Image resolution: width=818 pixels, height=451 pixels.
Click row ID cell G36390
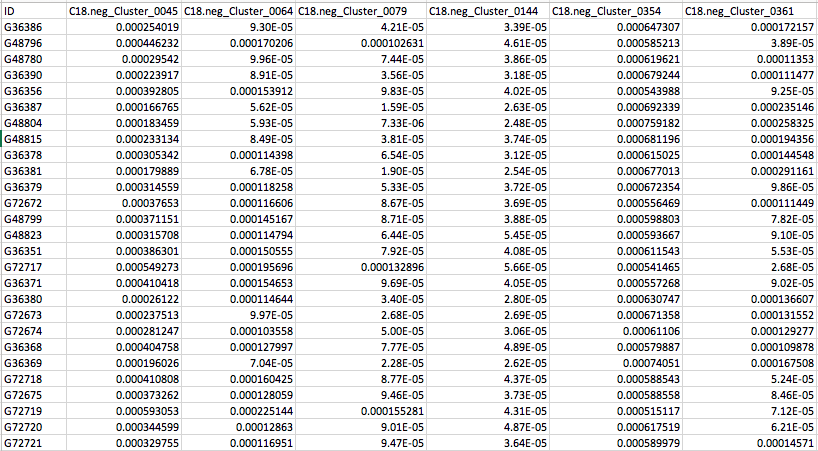pos(34,75)
